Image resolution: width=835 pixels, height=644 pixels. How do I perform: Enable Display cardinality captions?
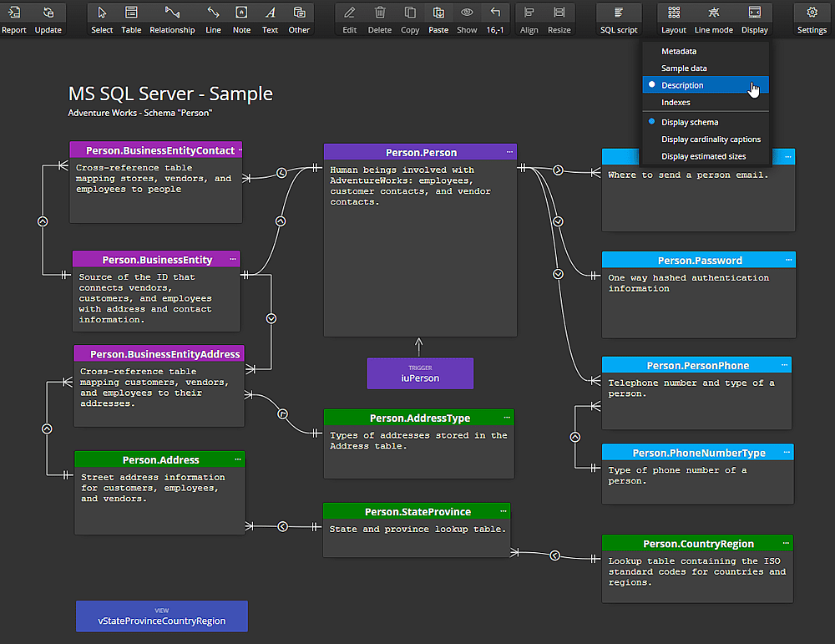click(711, 139)
